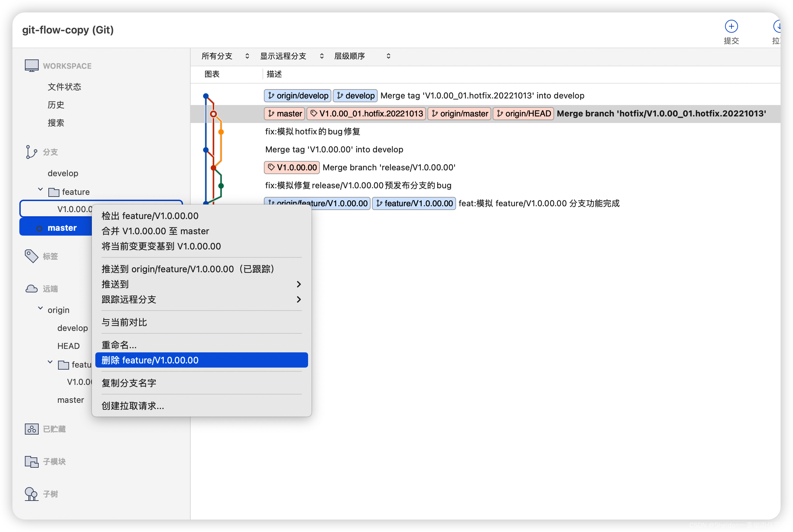Click the branches (分支) section icon
The height and width of the screenshot is (532, 793).
point(31,152)
